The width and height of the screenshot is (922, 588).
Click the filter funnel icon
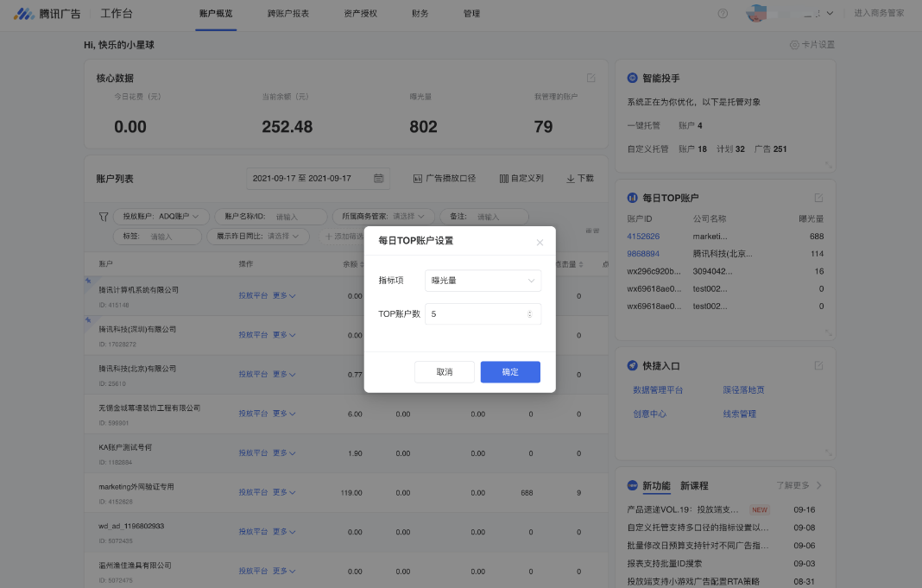coord(104,217)
